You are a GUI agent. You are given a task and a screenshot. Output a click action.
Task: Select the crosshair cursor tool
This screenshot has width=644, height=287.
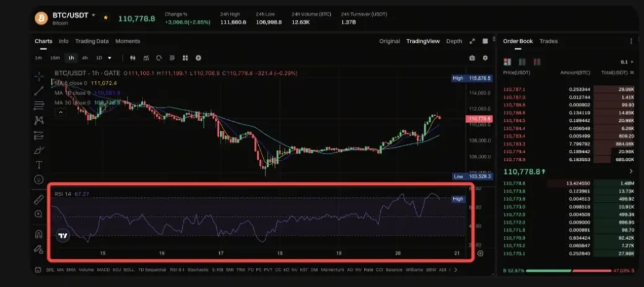pos(39,76)
